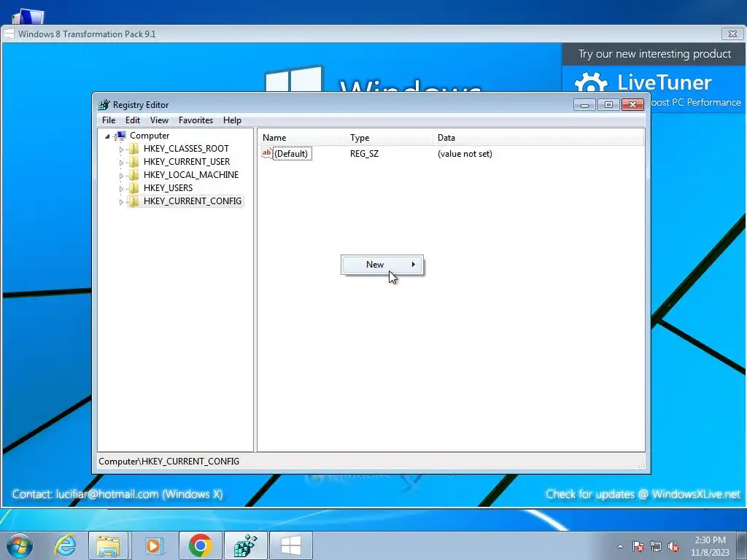Open Windows Explorer from taskbar
Image resolution: width=747 pixels, height=560 pixels.
coord(108,545)
